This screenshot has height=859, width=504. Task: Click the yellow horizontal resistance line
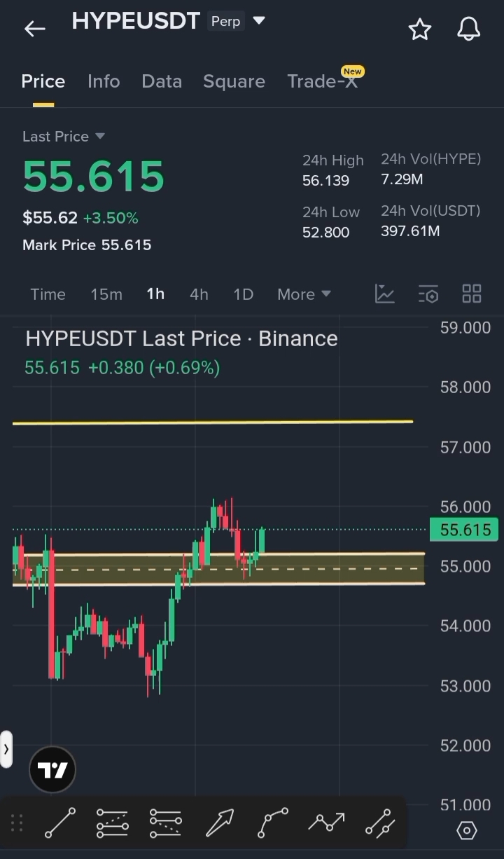(x=213, y=422)
